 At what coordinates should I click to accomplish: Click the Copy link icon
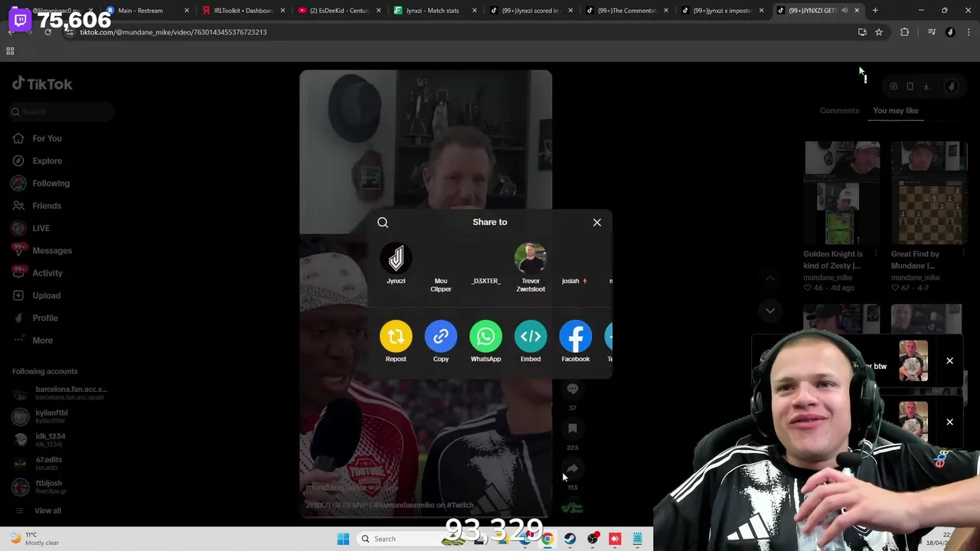[x=441, y=337]
